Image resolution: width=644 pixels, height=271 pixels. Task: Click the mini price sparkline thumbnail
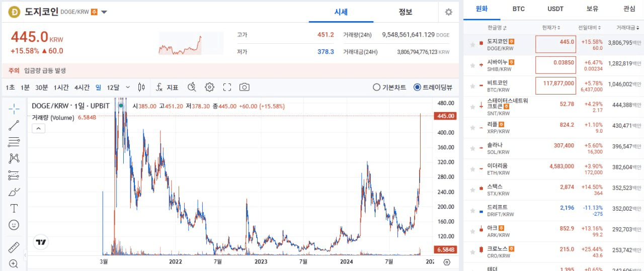click(x=191, y=43)
